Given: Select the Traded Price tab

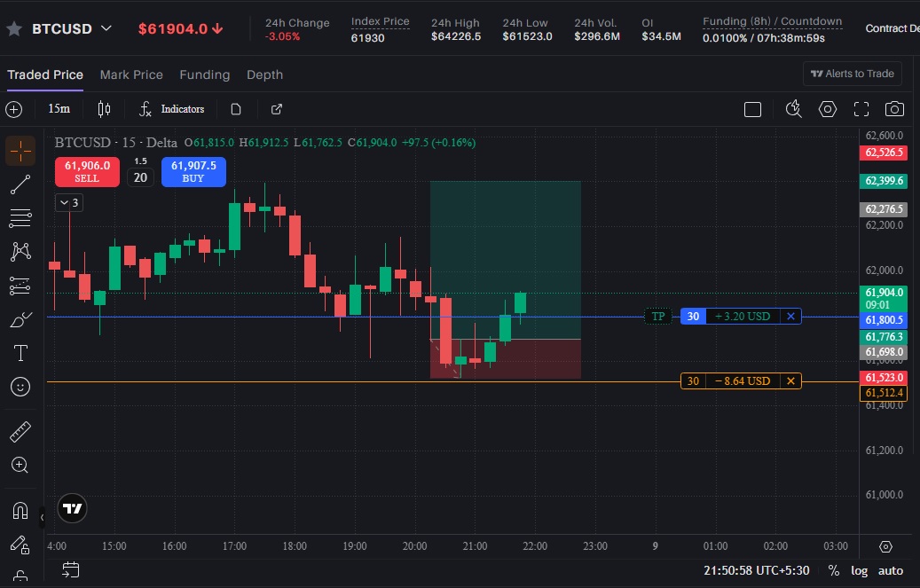Looking at the screenshot, I should (45, 74).
